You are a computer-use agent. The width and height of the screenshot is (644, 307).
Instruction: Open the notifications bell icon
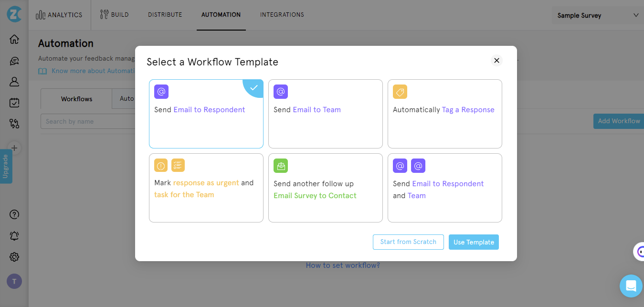point(14,236)
